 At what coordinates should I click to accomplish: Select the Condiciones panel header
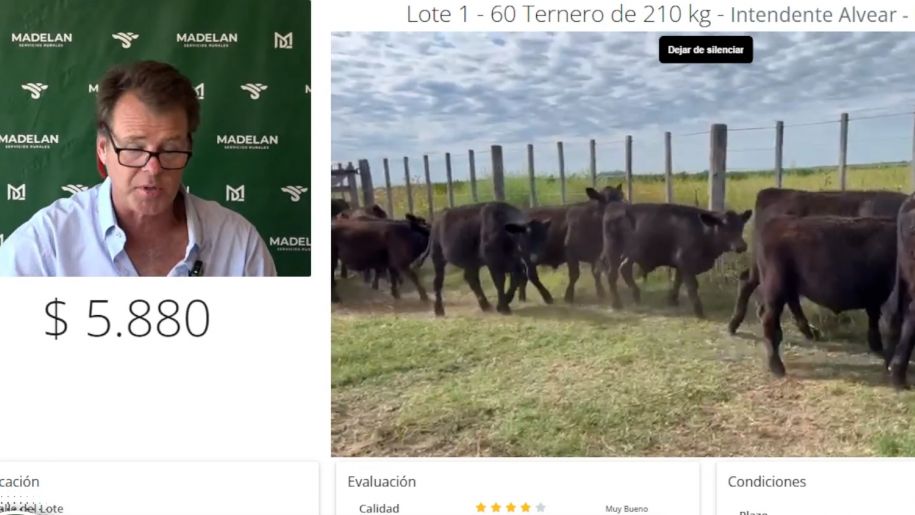(766, 482)
